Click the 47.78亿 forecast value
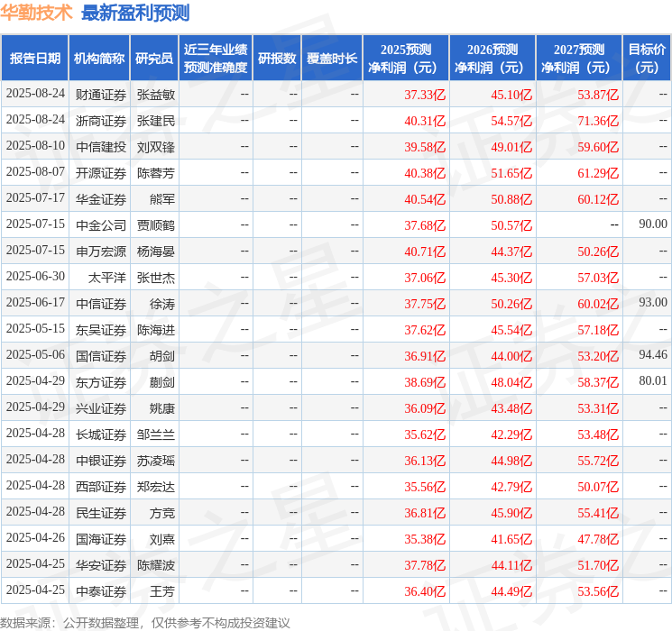 [598, 539]
